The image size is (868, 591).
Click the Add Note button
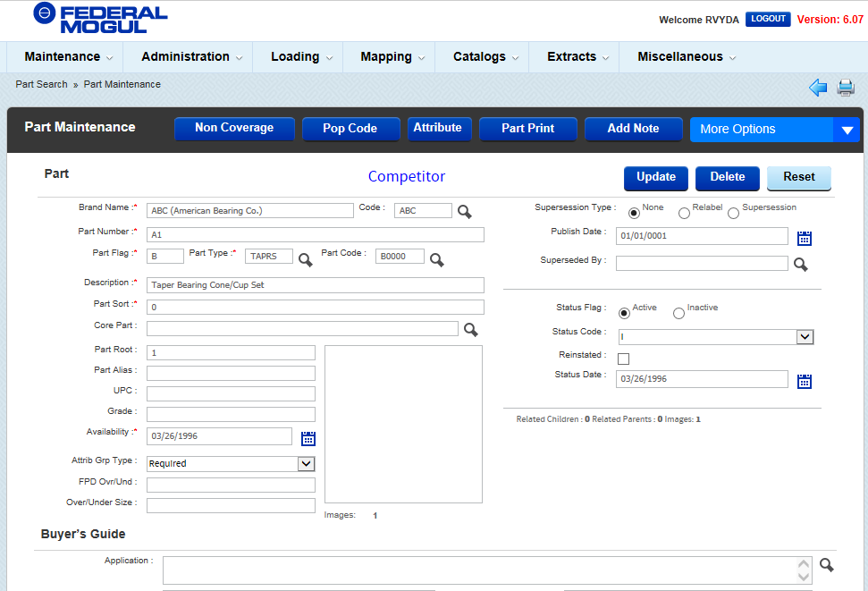click(x=633, y=129)
